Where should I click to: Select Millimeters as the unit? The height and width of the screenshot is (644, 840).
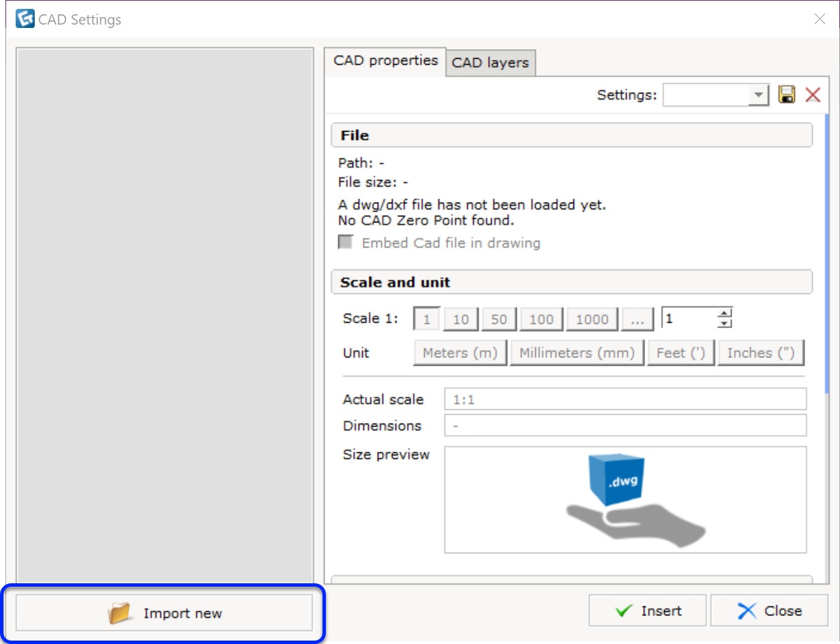tap(577, 353)
